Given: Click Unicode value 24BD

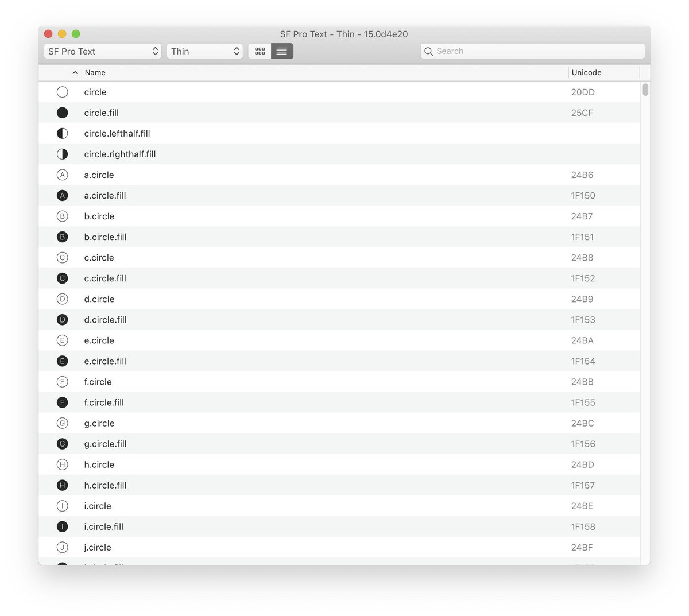Looking at the screenshot, I should coord(583,464).
